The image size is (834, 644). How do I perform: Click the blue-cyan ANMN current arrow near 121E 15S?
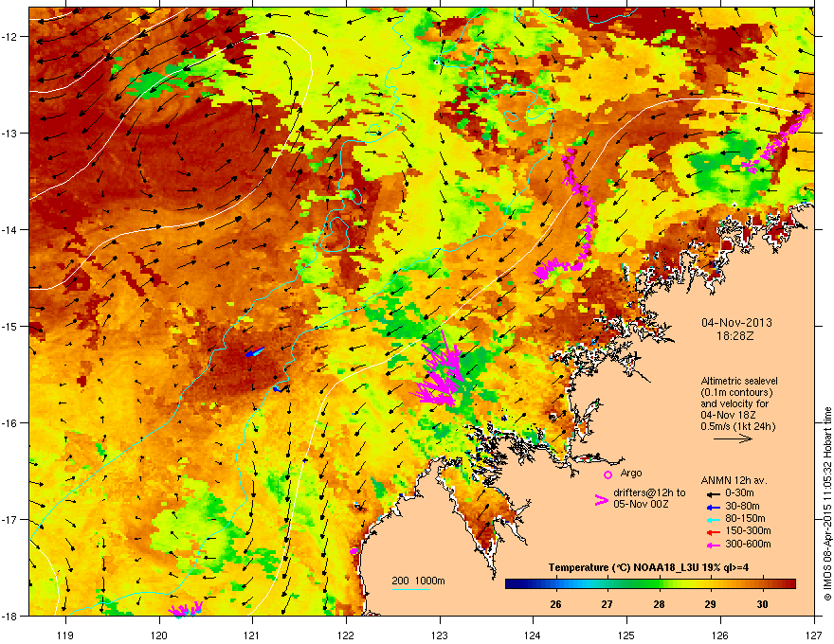point(255,351)
